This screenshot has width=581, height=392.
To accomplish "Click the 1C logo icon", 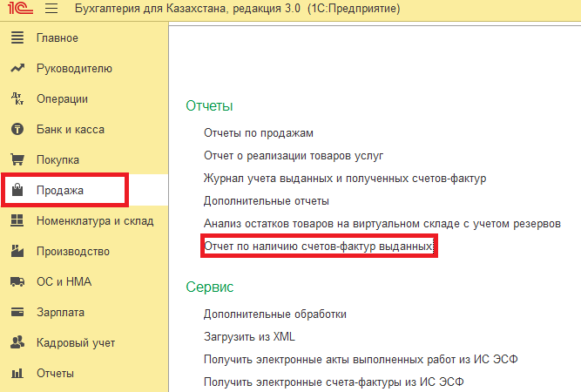I will 18,10.
